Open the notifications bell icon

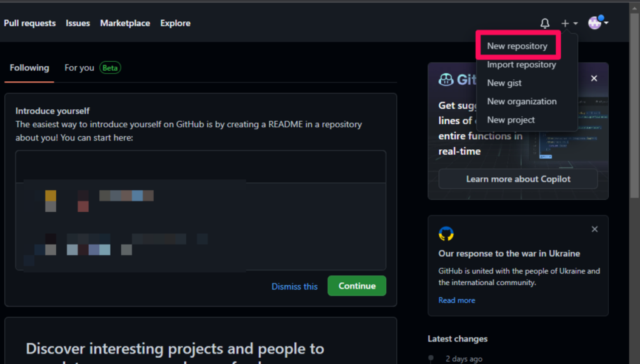coord(545,24)
